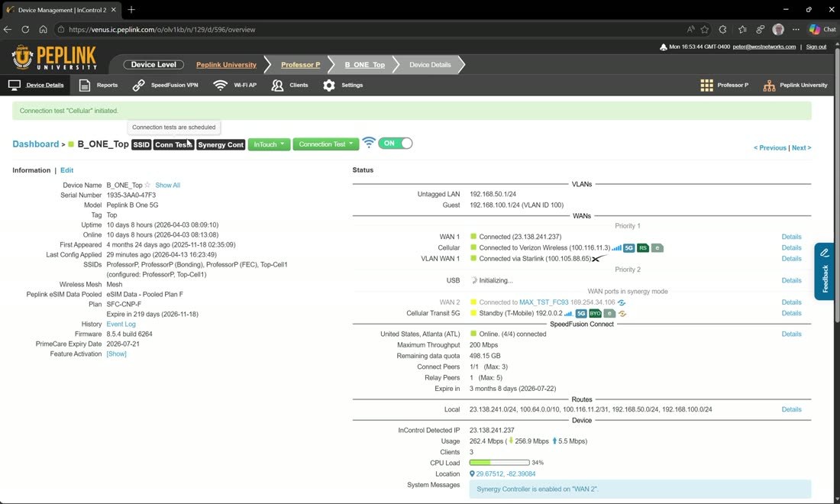Image resolution: width=840 pixels, height=504 pixels.
Task: Open the Clients people icon
Action: click(277, 86)
